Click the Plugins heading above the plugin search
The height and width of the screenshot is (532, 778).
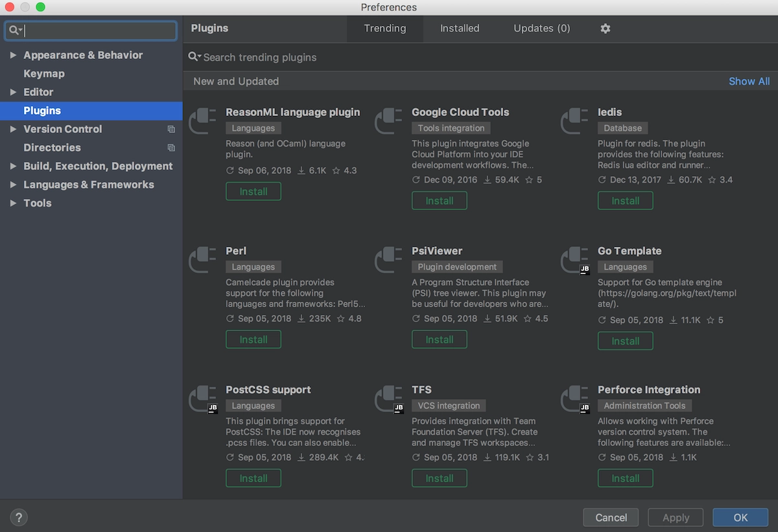(x=209, y=29)
